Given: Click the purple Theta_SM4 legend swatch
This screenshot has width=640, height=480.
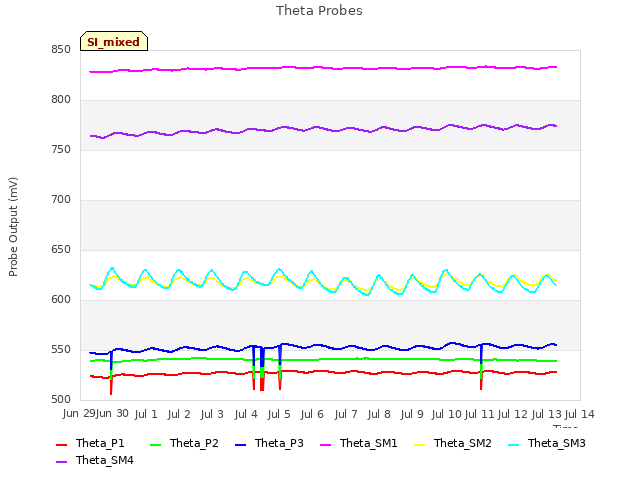Looking at the screenshot, I should tap(61, 461).
